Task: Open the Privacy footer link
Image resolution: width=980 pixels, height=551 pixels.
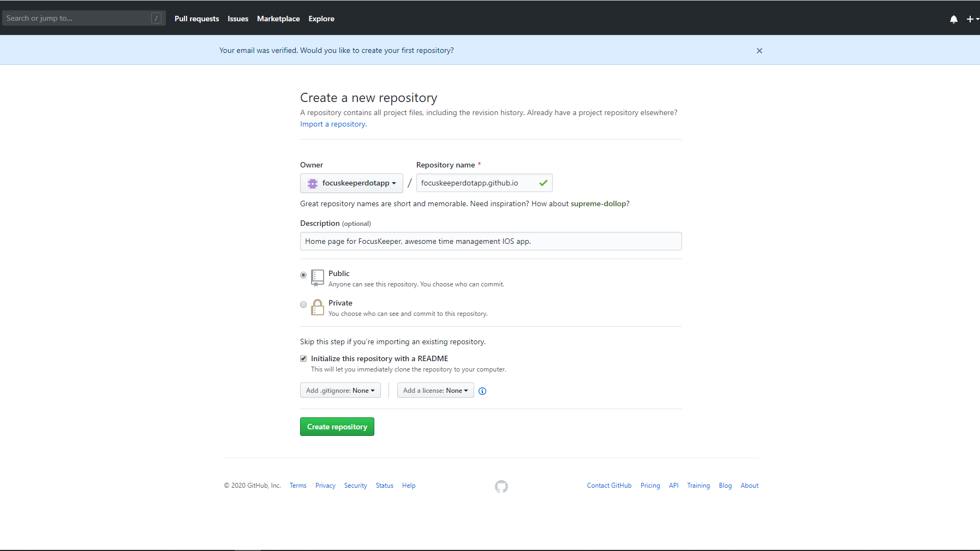Action: pyautogui.click(x=325, y=486)
